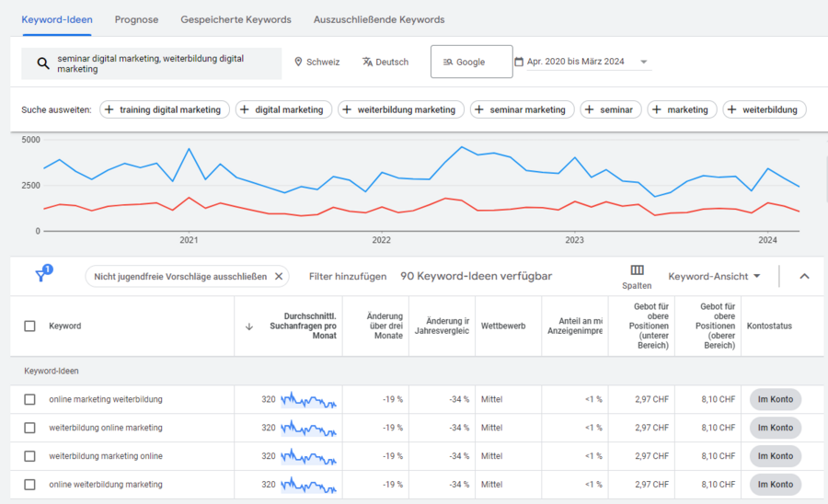
Task: Sort by the descending arrow in search volume column
Action: 248,326
